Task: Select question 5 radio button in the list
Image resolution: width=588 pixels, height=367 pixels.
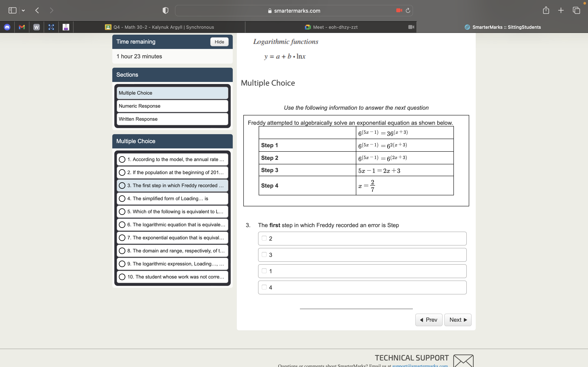Action: [122, 212]
